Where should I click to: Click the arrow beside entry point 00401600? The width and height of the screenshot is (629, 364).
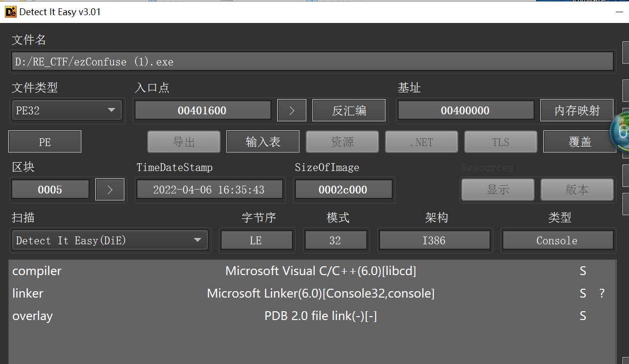(292, 110)
